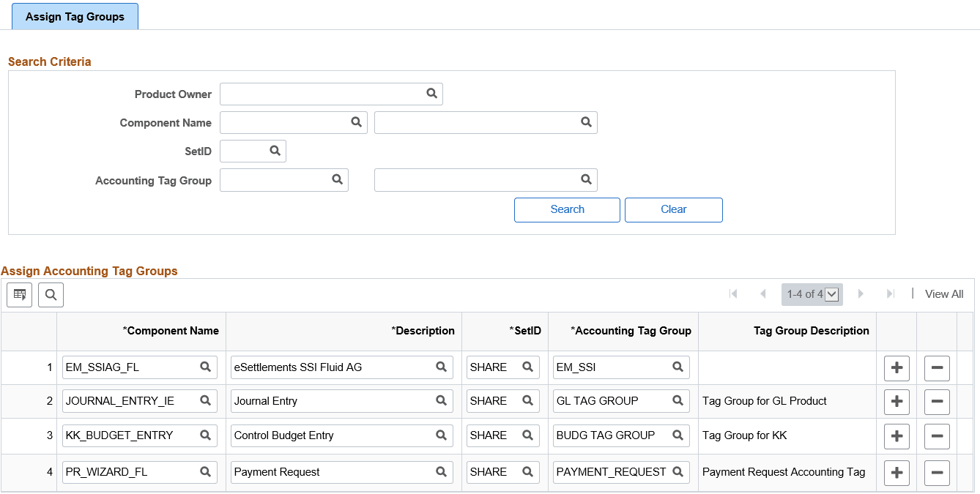Open the 1-4 of 4 rows dropdown
The image size is (980, 494).
[831, 294]
